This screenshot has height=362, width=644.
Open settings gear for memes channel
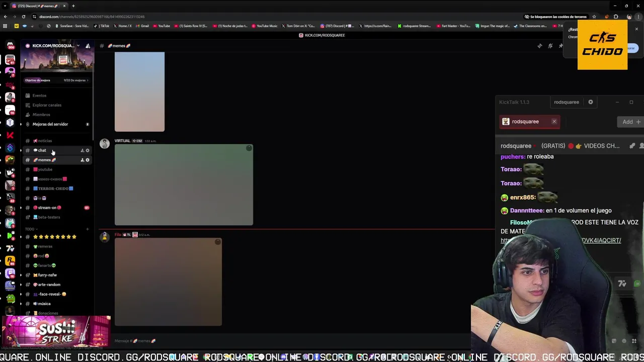pyautogui.click(x=88, y=160)
